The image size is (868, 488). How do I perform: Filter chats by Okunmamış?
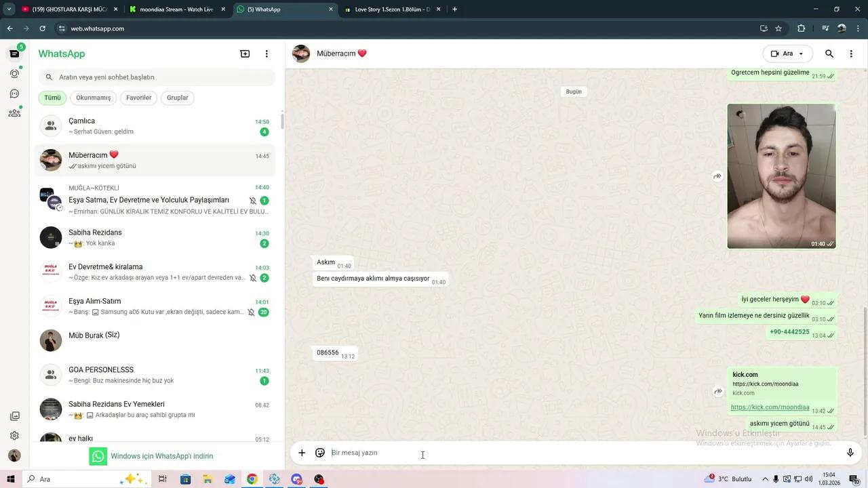point(94,98)
